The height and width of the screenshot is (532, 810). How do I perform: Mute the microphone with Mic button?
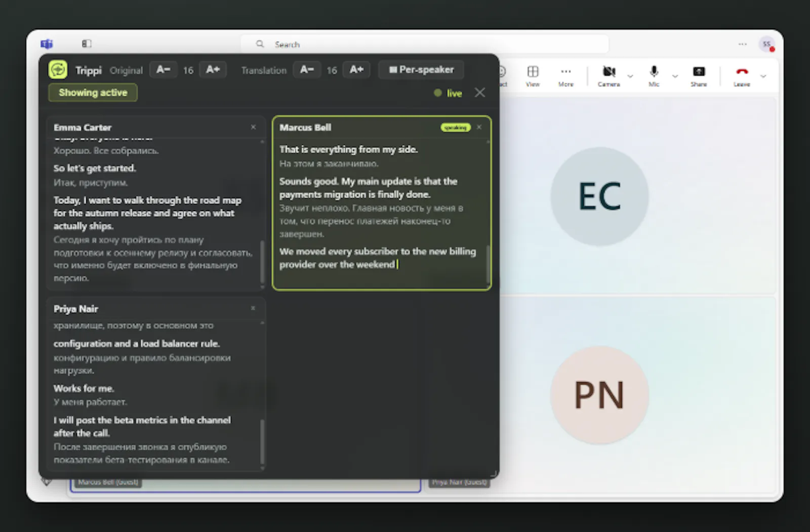[654, 76]
